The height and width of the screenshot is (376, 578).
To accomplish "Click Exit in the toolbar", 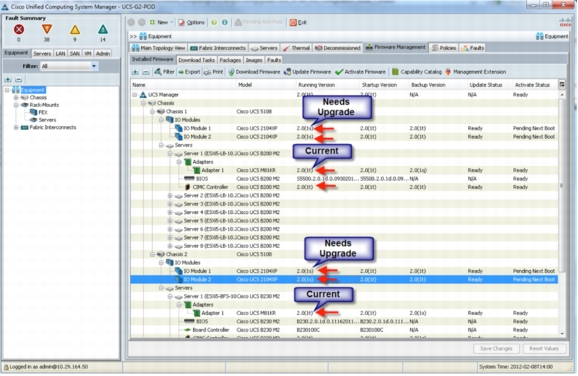I will (298, 22).
